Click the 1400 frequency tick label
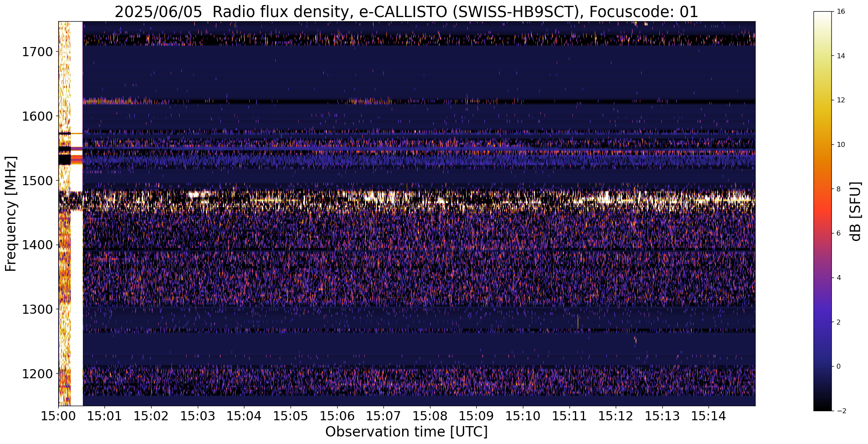Screen dimensions: 868x444 click(37, 245)
